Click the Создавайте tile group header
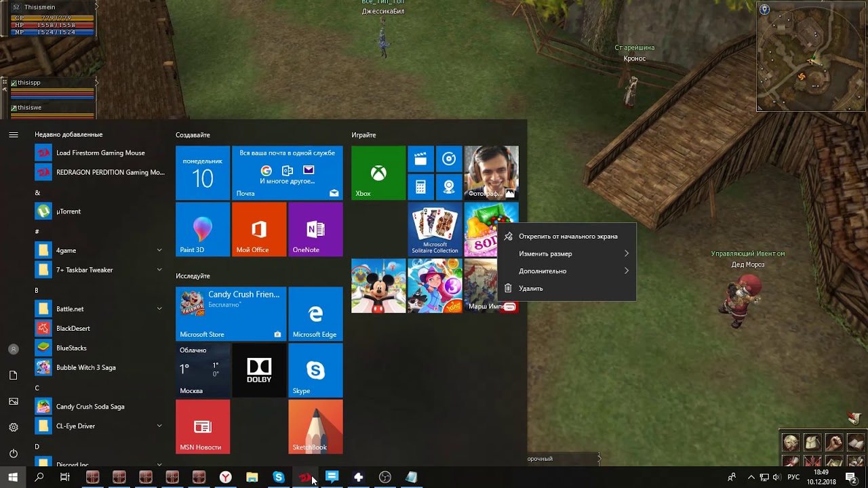The image size is (868, 488). point(193,135)
